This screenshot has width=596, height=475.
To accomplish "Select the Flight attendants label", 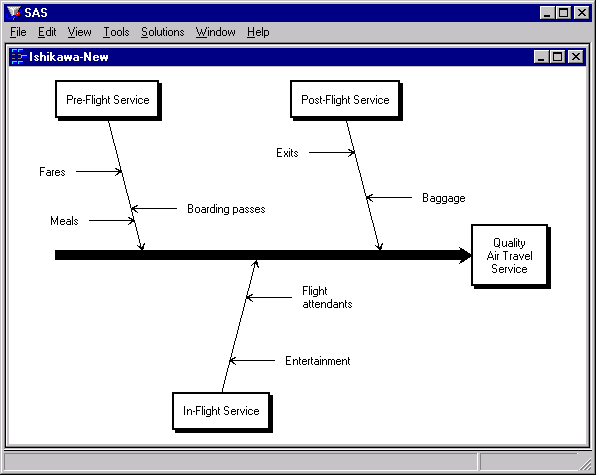I will tap(327, 298).
